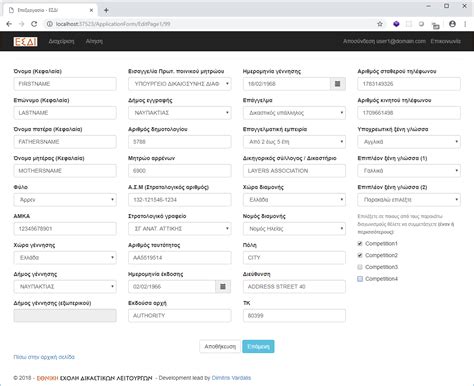View site info icon in address bar
The image size is (474, 386).
[x=49, y=24]
